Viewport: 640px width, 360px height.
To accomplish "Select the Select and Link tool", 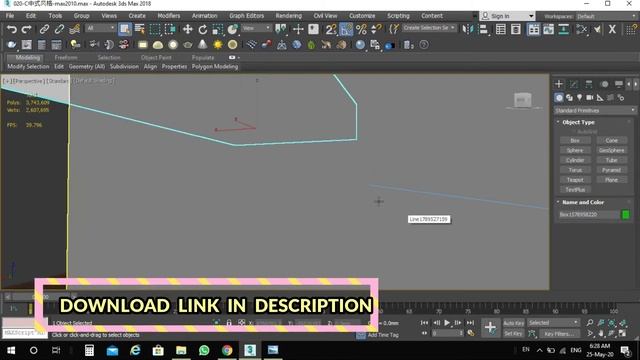I will [44, 29].
